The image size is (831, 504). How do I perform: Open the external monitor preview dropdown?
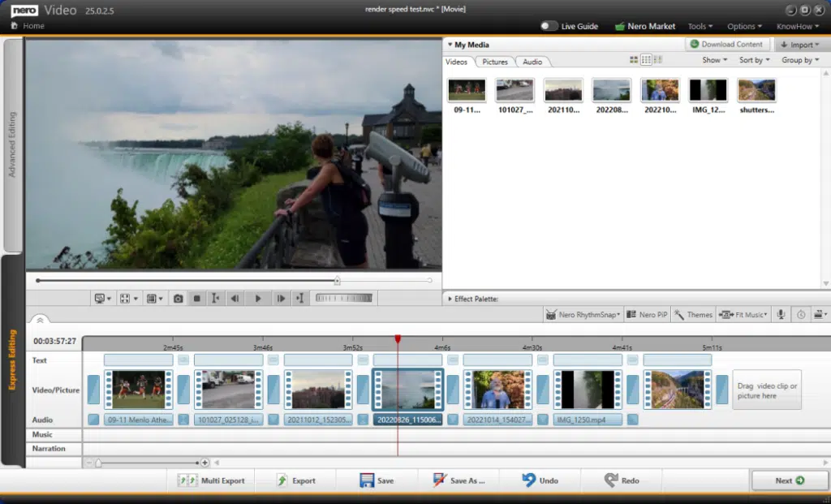coord(102,299)
